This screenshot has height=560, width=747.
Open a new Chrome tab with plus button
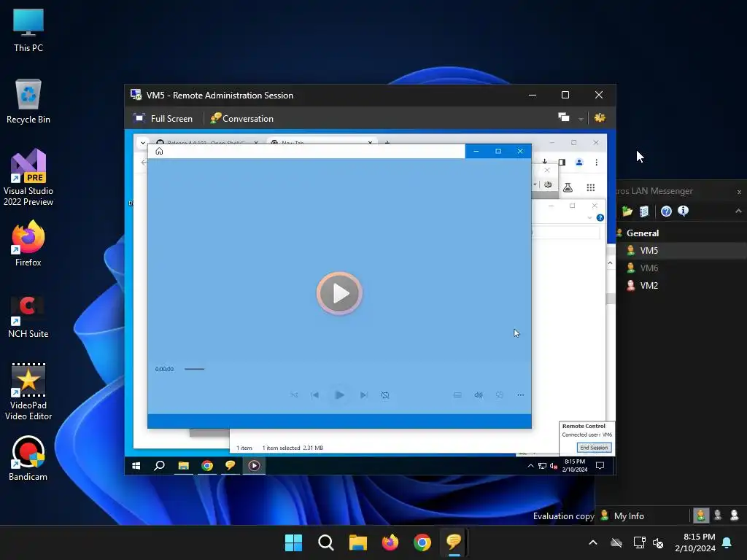tap(387, 142)
